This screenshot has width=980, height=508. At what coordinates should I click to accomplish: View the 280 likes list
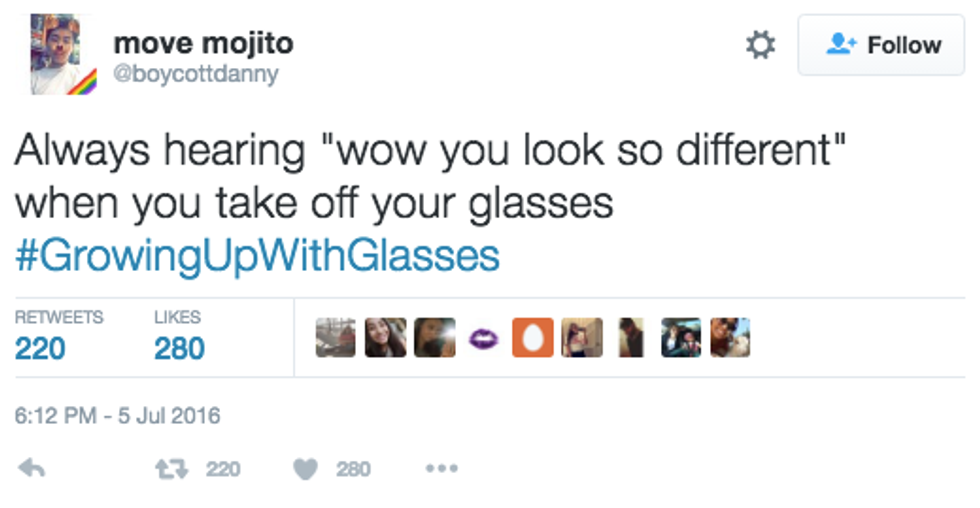coord(179,336)
